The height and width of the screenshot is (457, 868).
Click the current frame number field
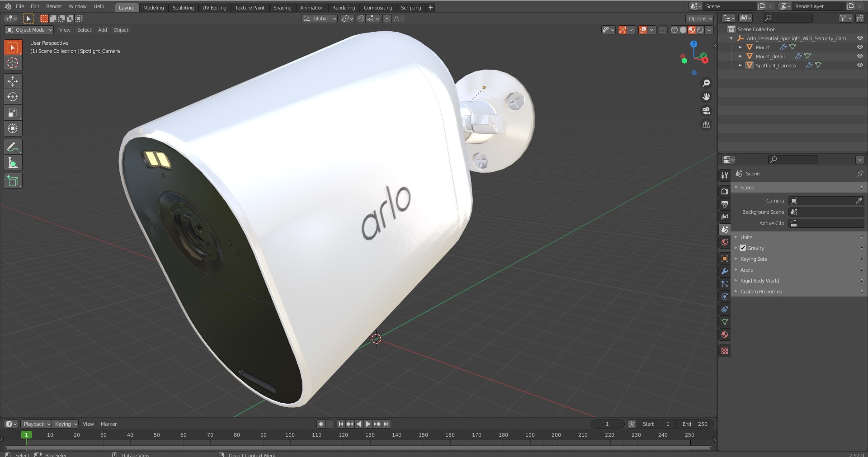coord(608,424)
